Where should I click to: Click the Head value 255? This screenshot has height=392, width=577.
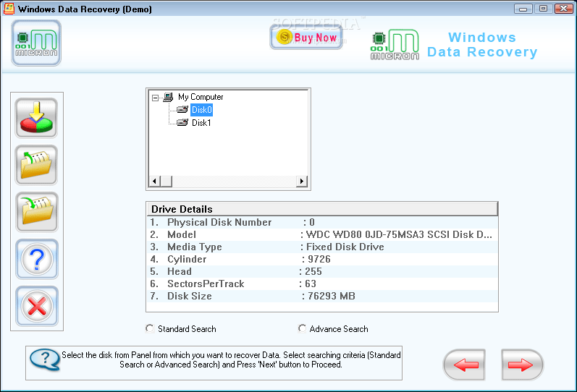click(x=313, y=271)
